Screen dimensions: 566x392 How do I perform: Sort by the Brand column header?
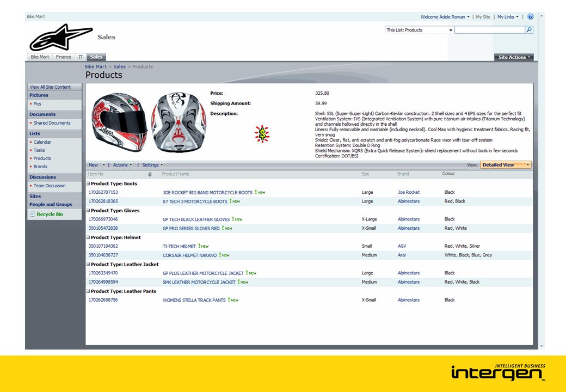click(403, 174)
